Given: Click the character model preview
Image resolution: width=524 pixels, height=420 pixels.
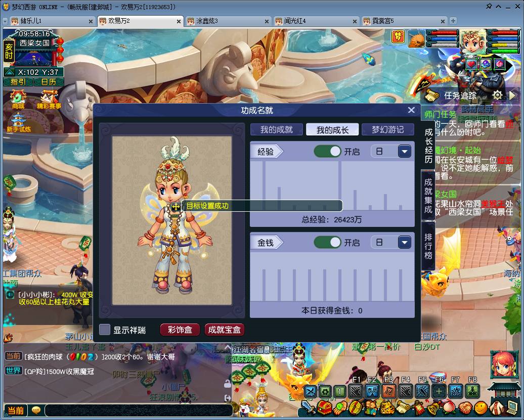Looking at the screenshot, I should point(172,220).
